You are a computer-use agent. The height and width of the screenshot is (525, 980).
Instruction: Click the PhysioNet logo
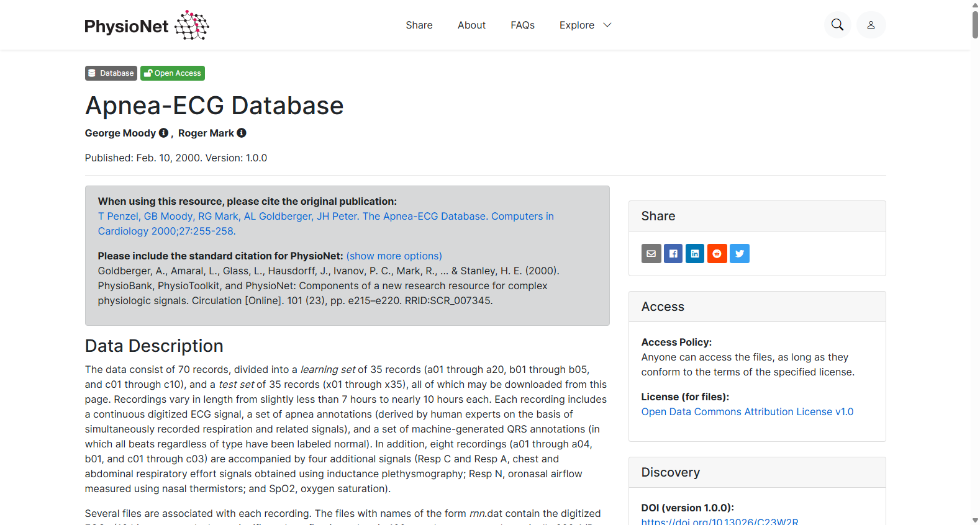click(x=147, y=25)
